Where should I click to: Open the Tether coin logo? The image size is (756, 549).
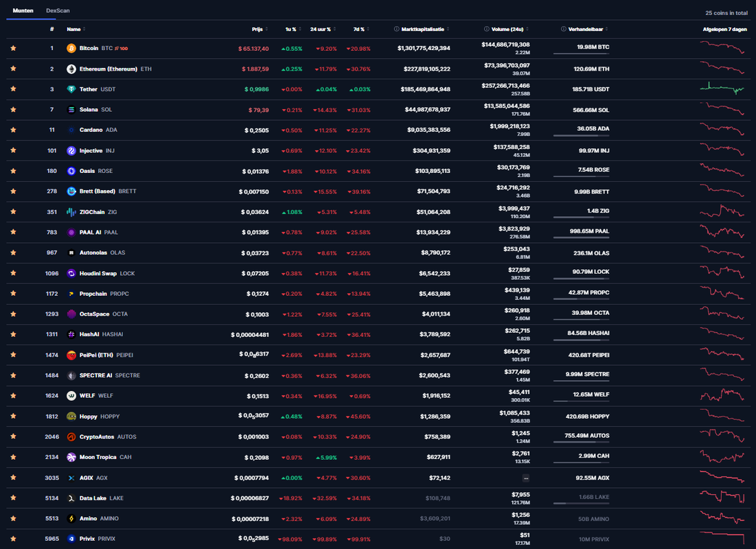coord(71,89)
